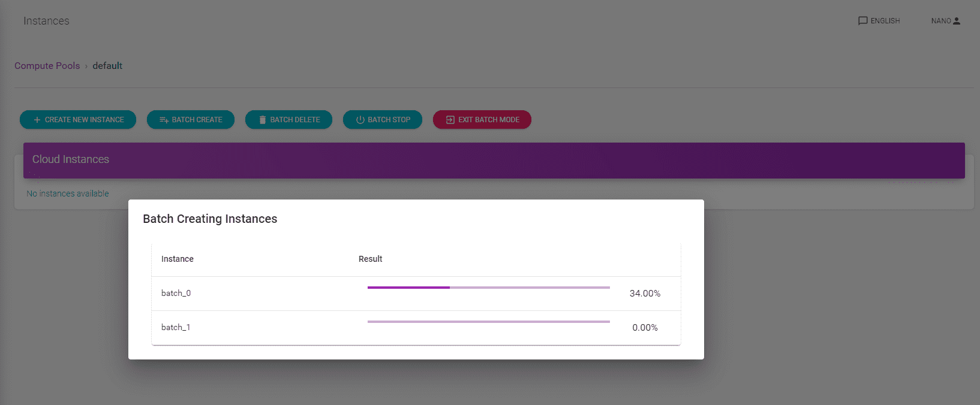Click the 34.00% progress value
The height and width of the screenshot is (405, 980).
click(645, 294)
